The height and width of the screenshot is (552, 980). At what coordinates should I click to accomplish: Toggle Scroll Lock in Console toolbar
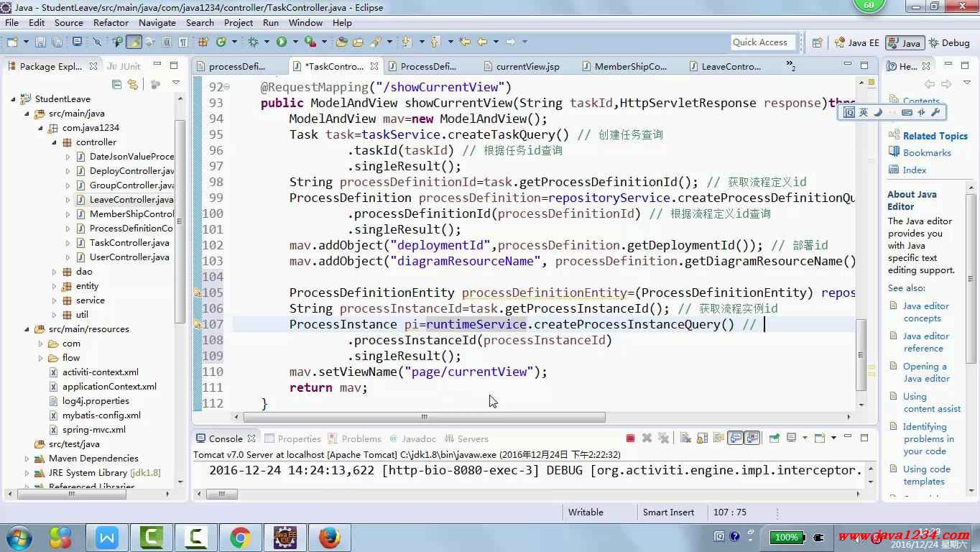(702, 438)
